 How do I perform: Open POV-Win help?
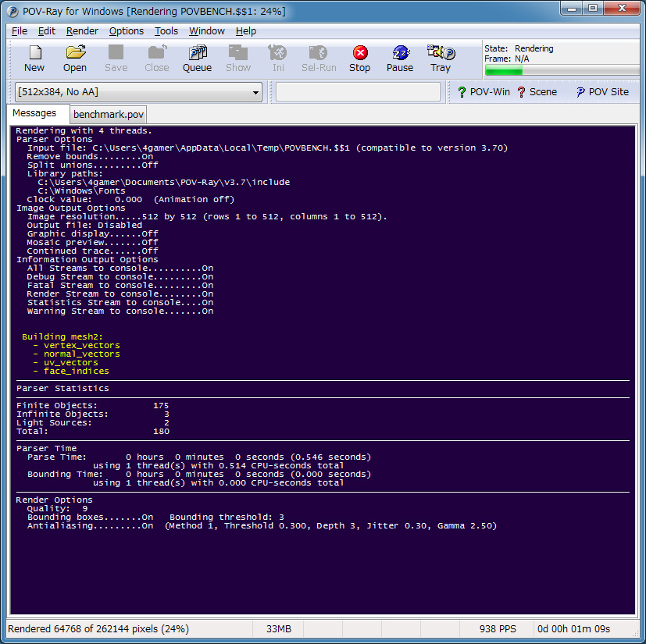point(484,92)
